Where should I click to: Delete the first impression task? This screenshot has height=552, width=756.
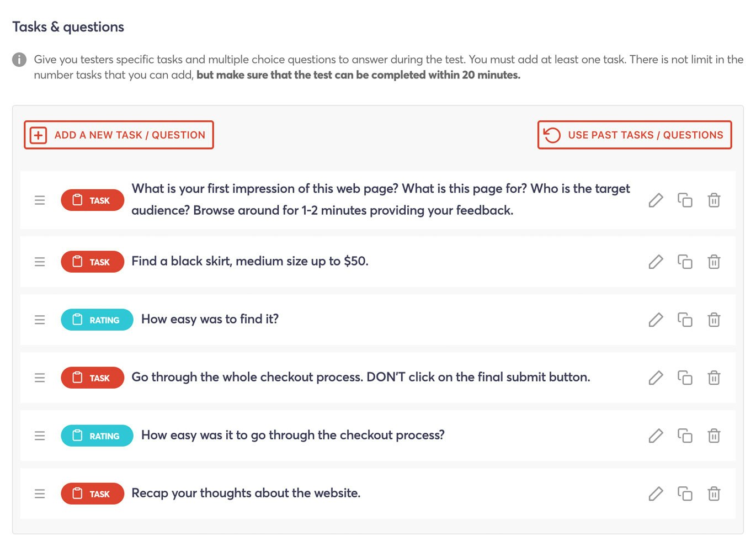pyautogui.click(x=714, y=200)
